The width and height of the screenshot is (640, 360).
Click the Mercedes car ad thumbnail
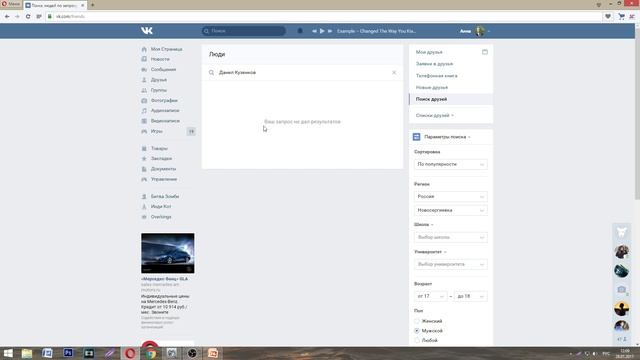[x=168, y=253]
